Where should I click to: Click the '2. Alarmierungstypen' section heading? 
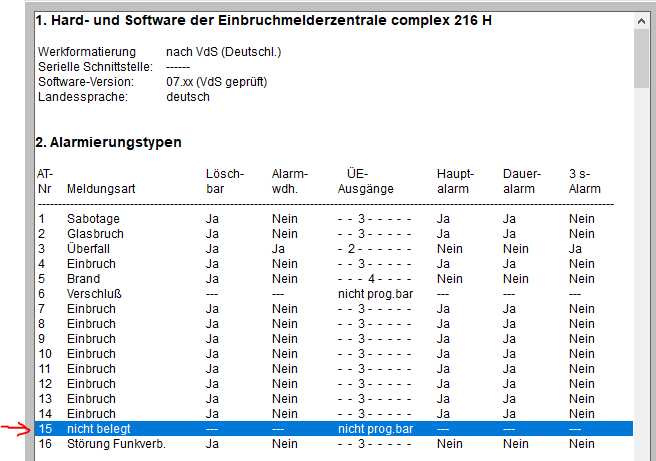point(108,142)
